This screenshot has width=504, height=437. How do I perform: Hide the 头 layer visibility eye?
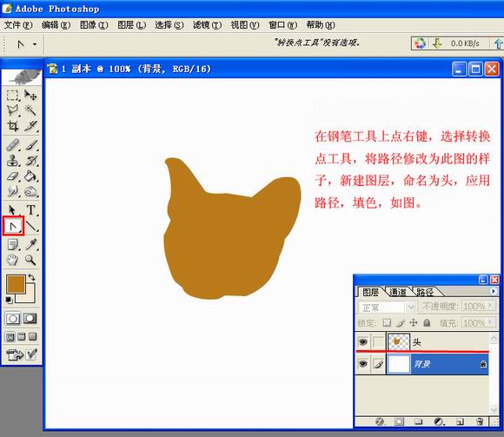[363, 341]
